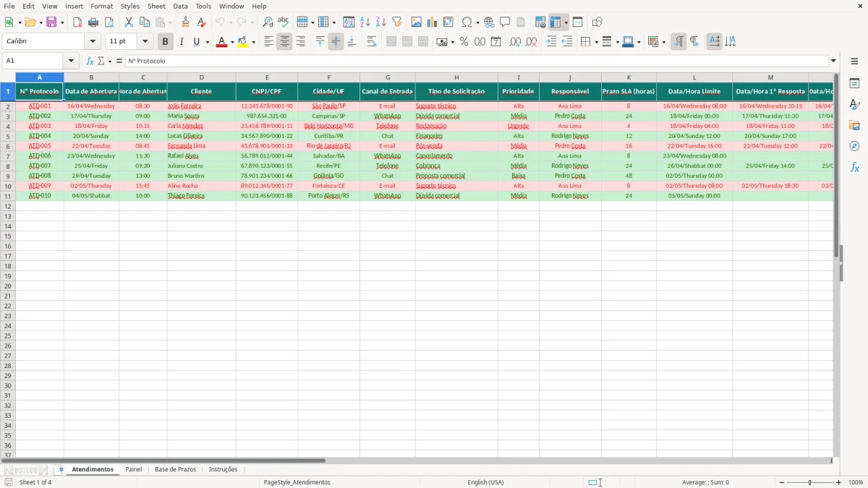This screenshot has height=488, width=868.
Task: Expand the font size dropdown
Action: (145, 42)
